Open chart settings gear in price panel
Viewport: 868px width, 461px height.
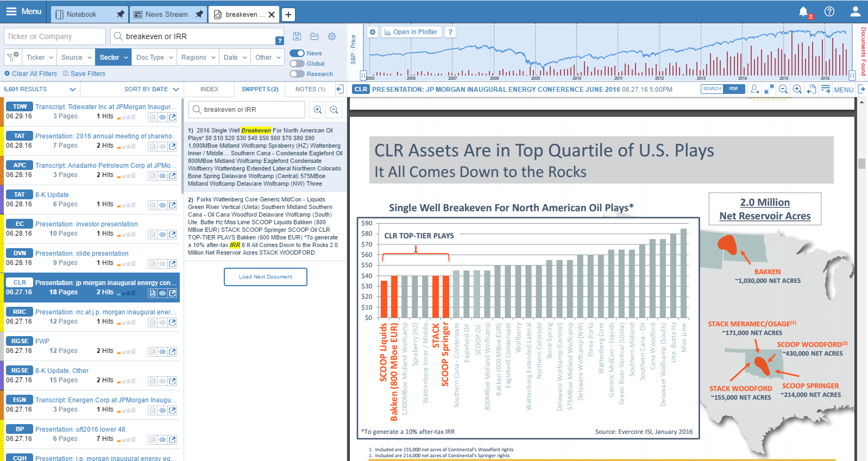(x=373, y=32)
